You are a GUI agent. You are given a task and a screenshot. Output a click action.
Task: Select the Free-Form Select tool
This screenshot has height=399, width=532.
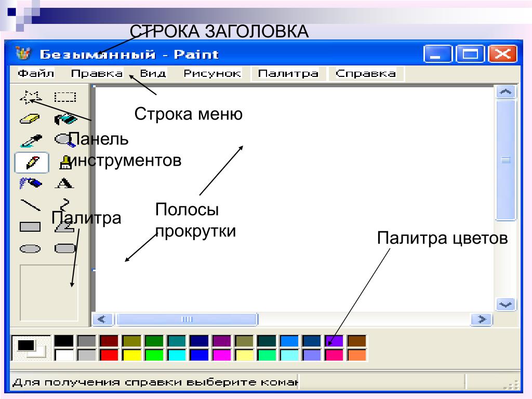pos(31,97)
